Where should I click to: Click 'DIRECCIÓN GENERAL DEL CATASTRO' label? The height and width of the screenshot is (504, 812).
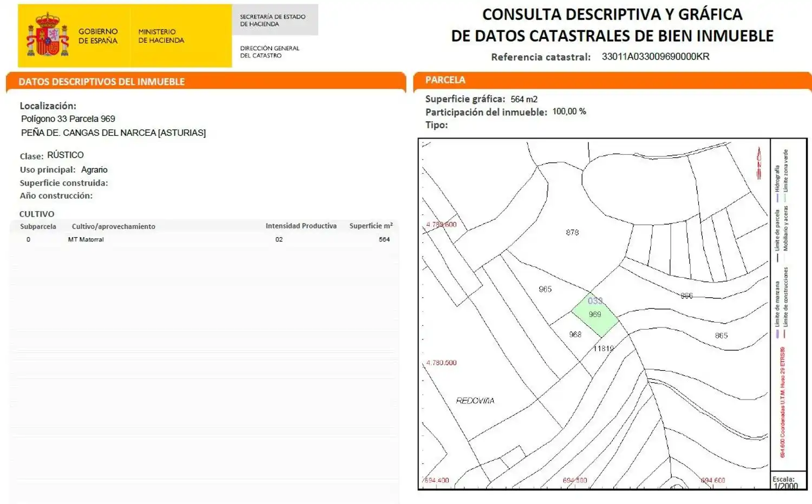pos(269,51)
